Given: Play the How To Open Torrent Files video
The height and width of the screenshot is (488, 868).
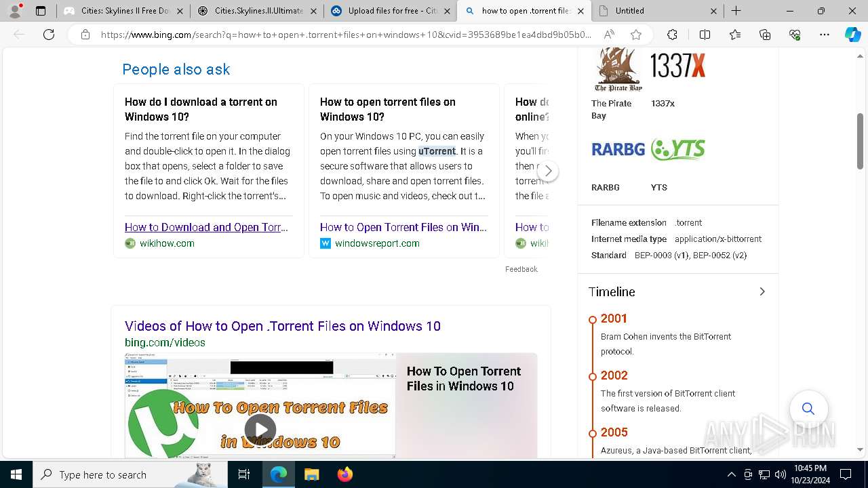Looking at the screenshot, I should pyautogui.click(x=260, y=428).
